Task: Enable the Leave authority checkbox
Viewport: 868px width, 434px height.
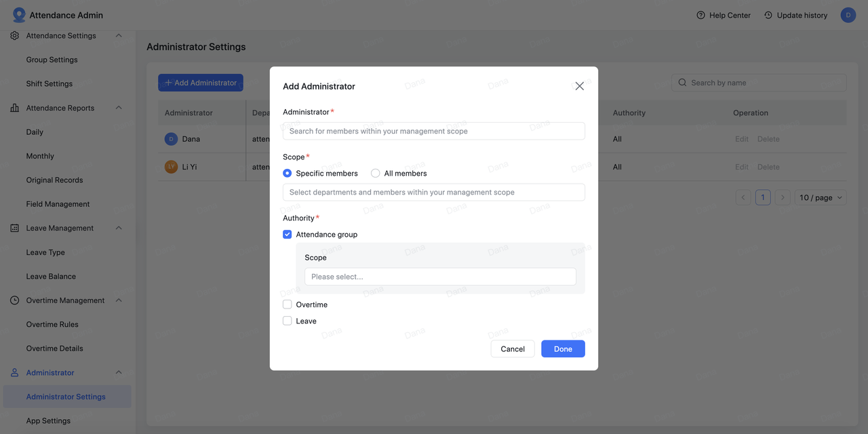Action: pyautogui.click(x=288, y=321)
